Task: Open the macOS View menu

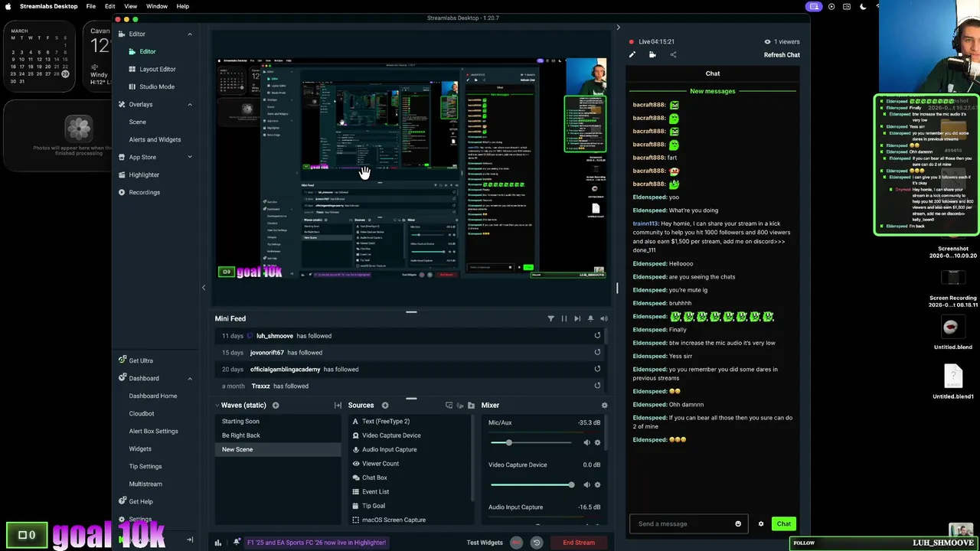Action: click(x=130, y=6)
